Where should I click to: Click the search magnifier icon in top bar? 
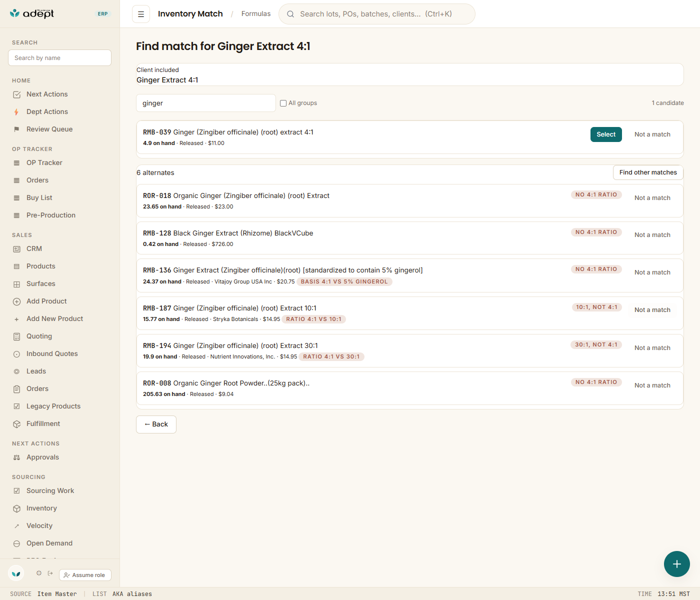pos(290,14)
